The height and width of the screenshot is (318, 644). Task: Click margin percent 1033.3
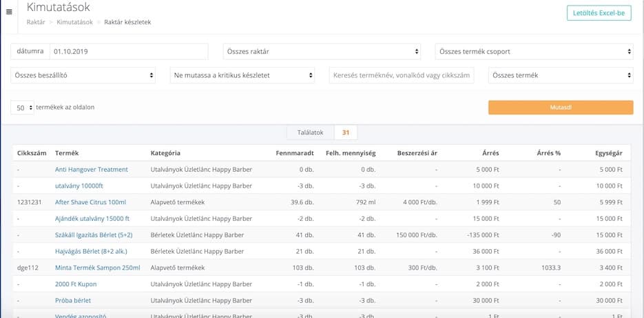tap(551, 268)
